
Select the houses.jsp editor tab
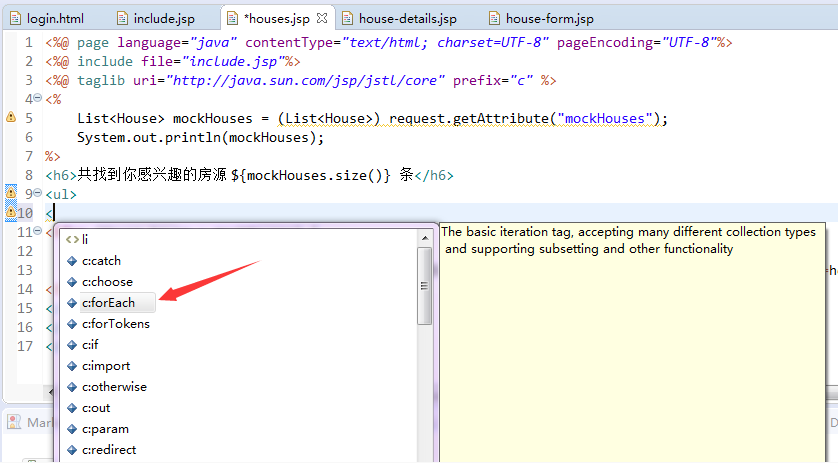pyautogui.click(x=276, y=19)
